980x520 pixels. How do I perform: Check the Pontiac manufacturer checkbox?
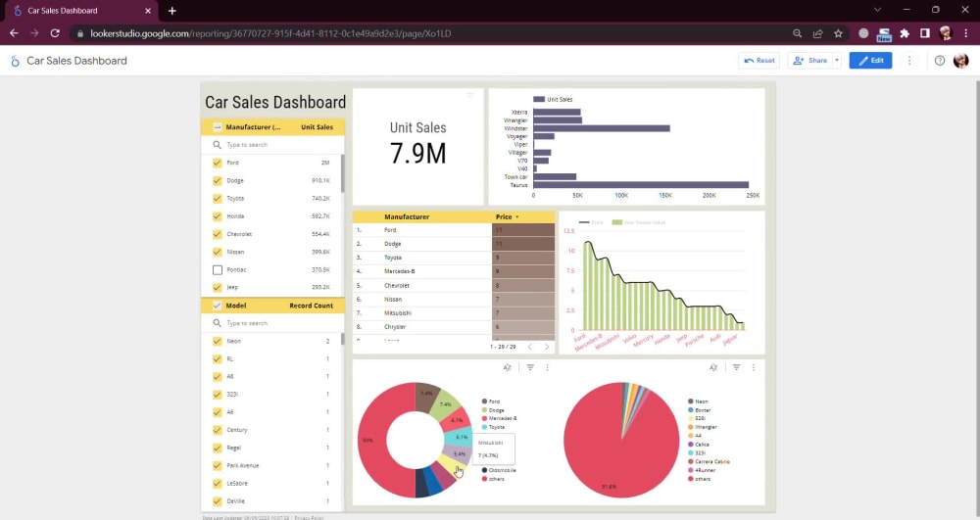217,269
